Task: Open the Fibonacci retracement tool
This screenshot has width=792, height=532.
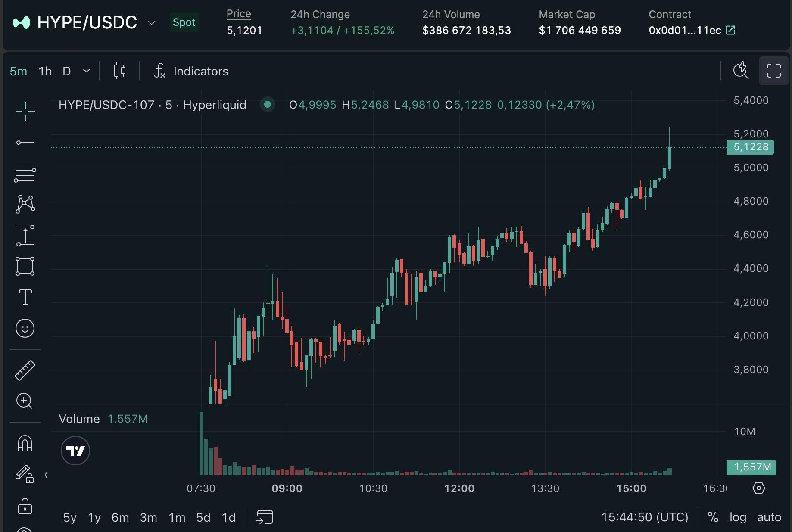Action: pos(25,173)
